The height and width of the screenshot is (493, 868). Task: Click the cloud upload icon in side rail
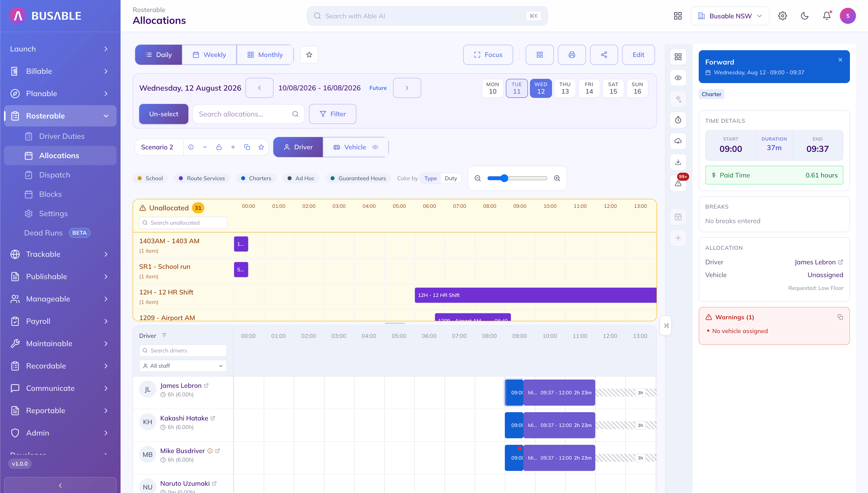(x=678, y=141)
